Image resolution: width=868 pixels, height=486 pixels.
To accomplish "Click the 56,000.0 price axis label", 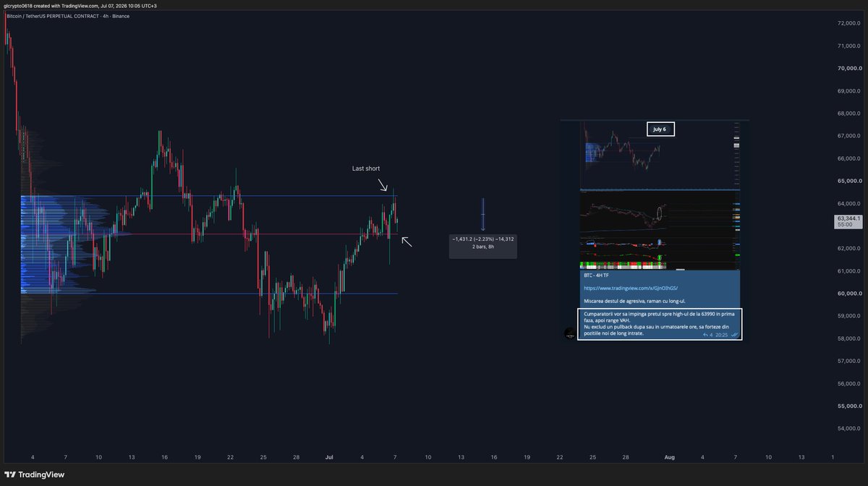I will click(848, 383).
